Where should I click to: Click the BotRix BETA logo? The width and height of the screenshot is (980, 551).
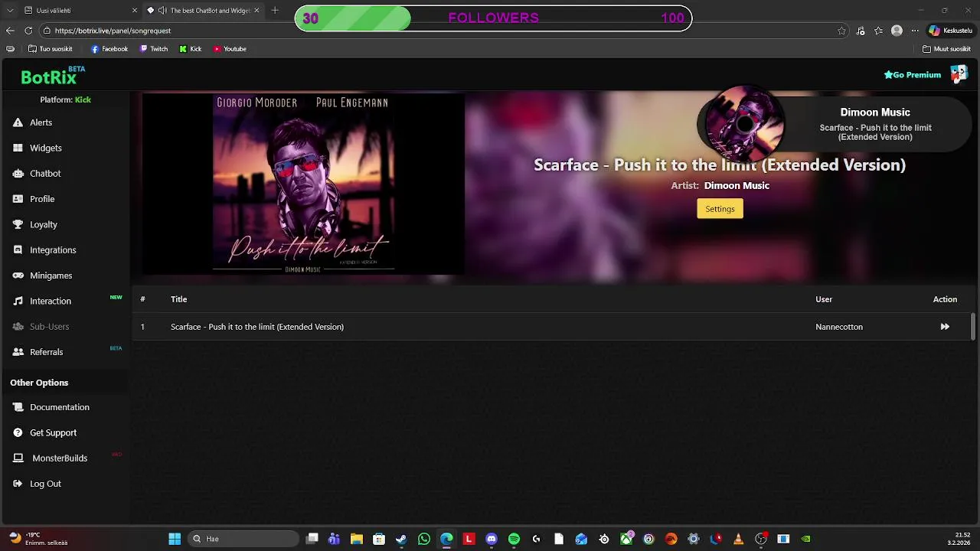click(x=53, y=76)
